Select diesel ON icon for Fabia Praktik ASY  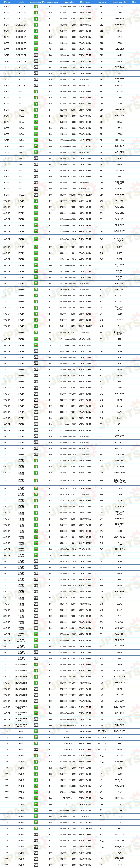click(36, 659)
